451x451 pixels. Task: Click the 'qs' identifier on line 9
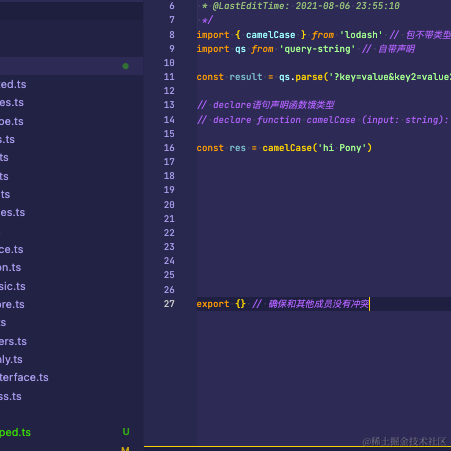[240, 49]
